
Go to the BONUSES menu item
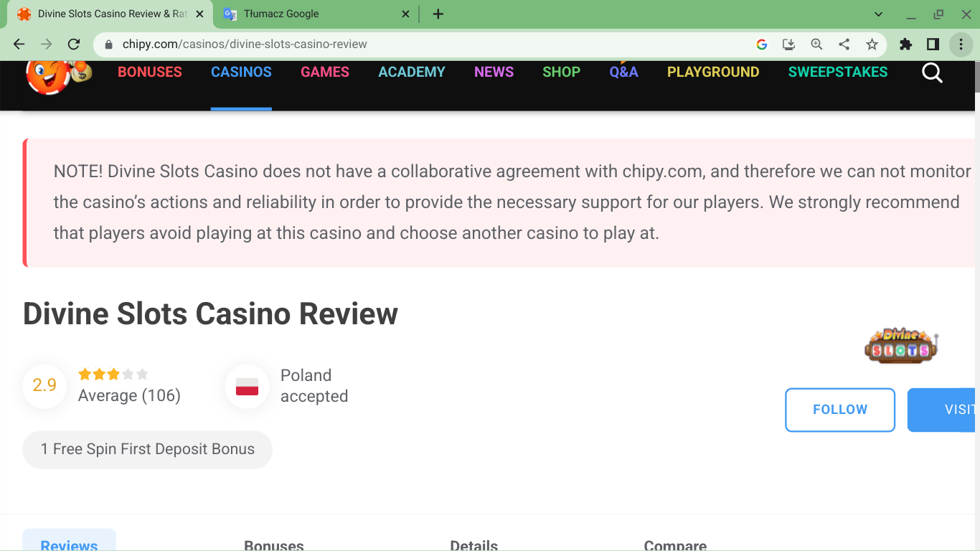(150, 72)
